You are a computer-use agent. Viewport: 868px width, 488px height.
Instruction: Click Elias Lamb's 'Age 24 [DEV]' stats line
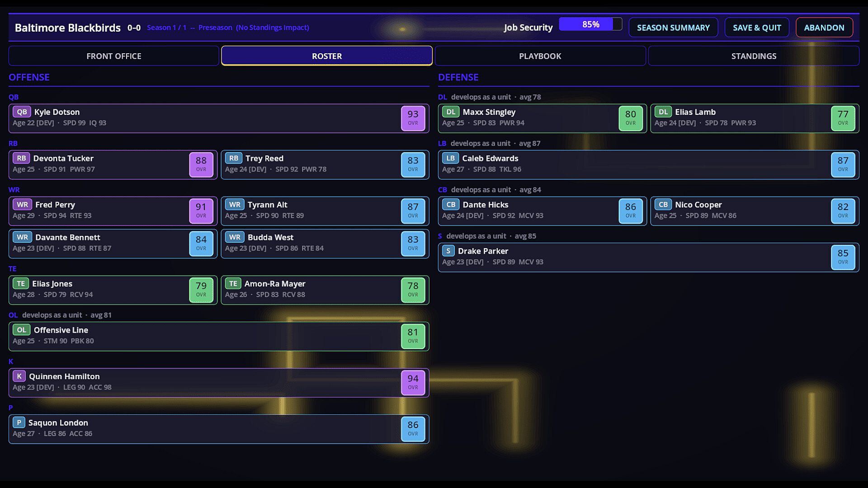[705, 123]
